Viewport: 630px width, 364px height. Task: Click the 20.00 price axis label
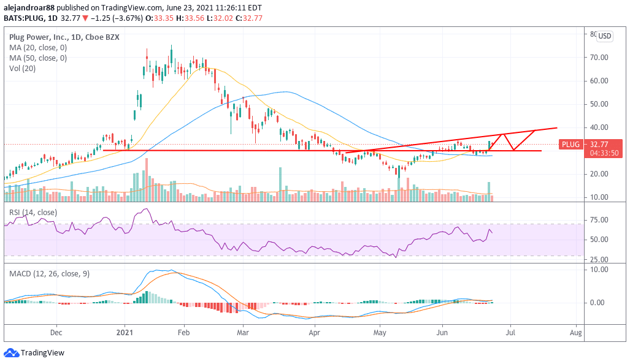pyautogui.click(x=599, y=174)
